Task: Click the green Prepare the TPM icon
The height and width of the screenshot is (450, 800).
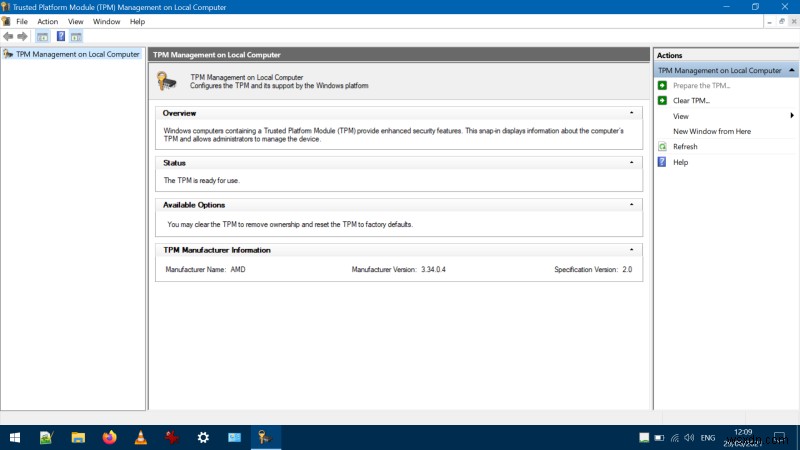Action: 662,85
